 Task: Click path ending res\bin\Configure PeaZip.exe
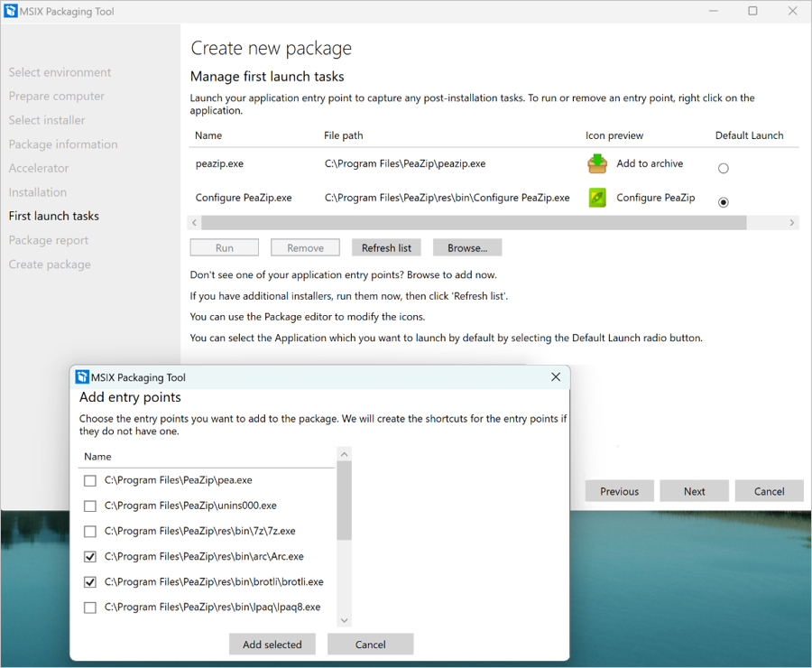[447, 198]
